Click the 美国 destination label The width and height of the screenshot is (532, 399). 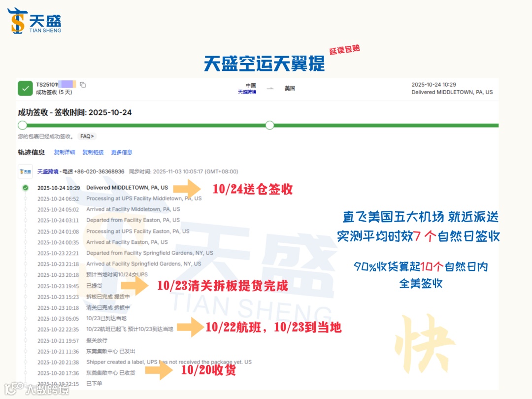tap(290, 89)
